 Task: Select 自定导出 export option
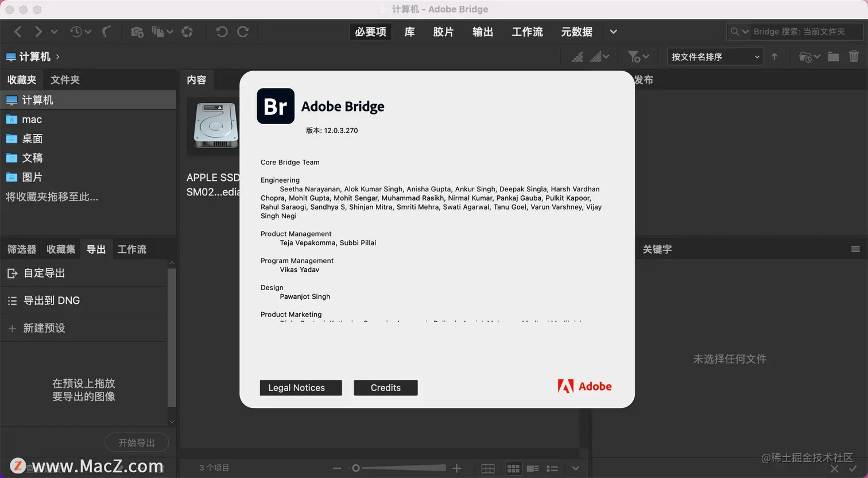pyautogui.click(x=84, y=273)
